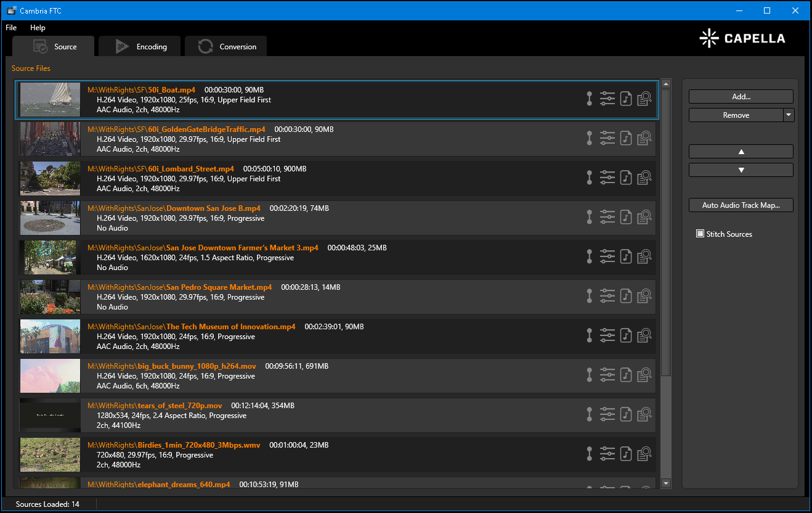The height and width of the screenshot is (513, 812).
Task: Open file inspect magnifier icon for Birdies_1min_720x480_3Mbps.wmv
Action: [x=644, y=454]
